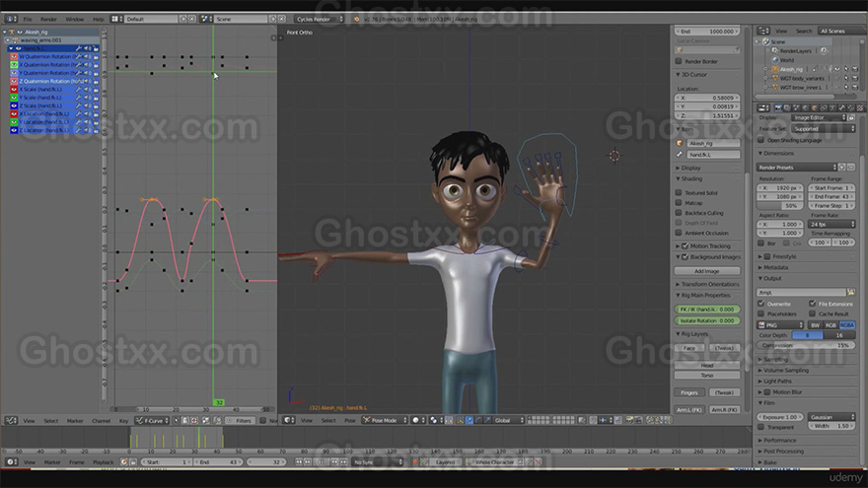Select the World properties tab icon

(x=806, y=107)
